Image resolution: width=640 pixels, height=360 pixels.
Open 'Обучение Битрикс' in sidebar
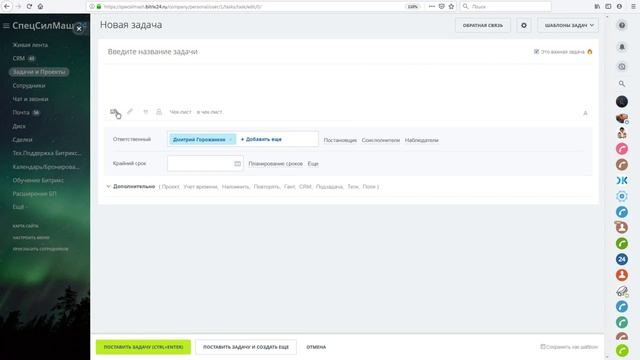(x=38, y=180)
